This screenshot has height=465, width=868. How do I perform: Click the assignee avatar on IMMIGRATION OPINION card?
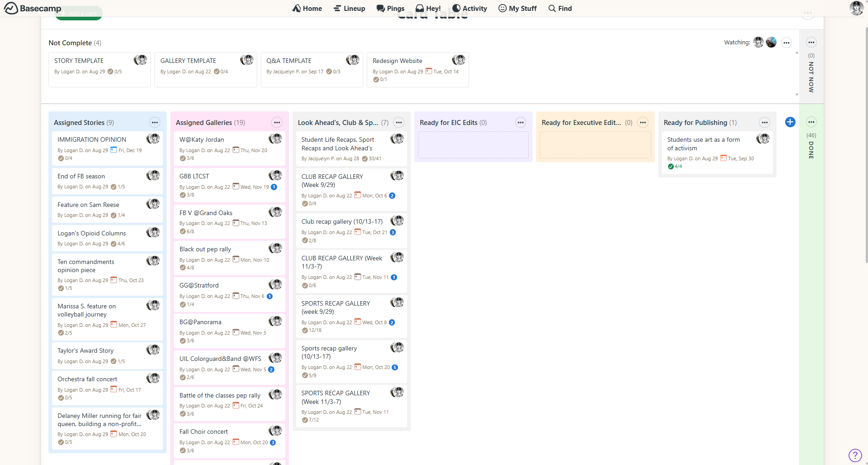pyautogui.click(x=154, y=139)
